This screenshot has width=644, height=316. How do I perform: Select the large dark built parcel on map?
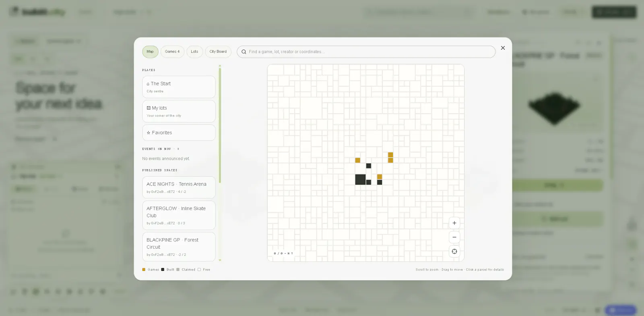tap(360, 179)
